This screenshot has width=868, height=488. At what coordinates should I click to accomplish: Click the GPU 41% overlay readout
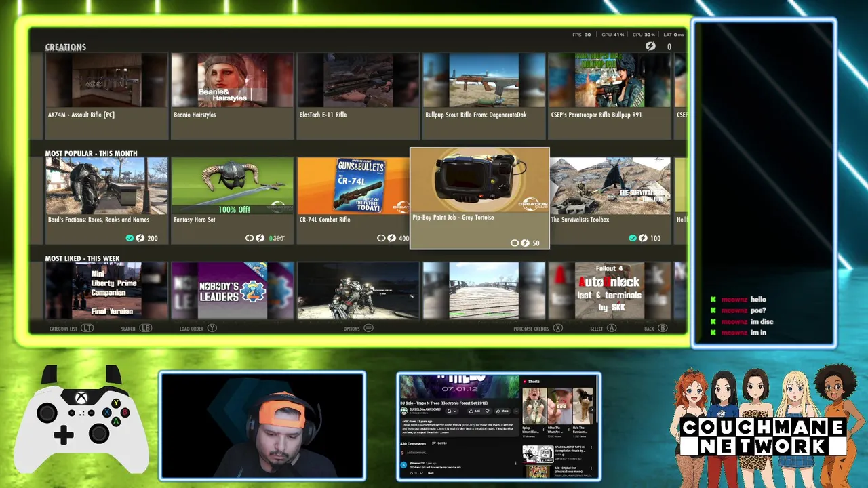point(612,35)
